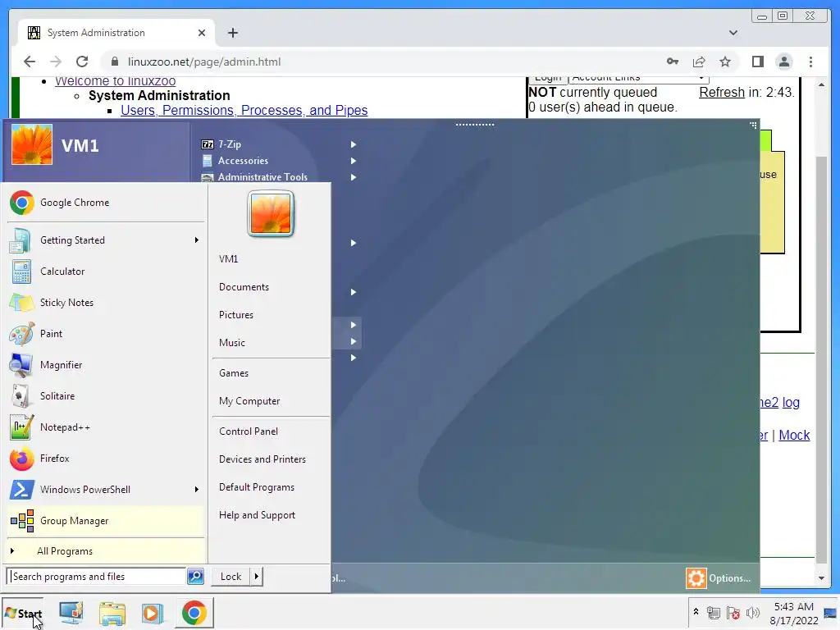Bookmark this page with the star icon
The width and height of the screenshot is (840, 630).
tap(725, 62)
